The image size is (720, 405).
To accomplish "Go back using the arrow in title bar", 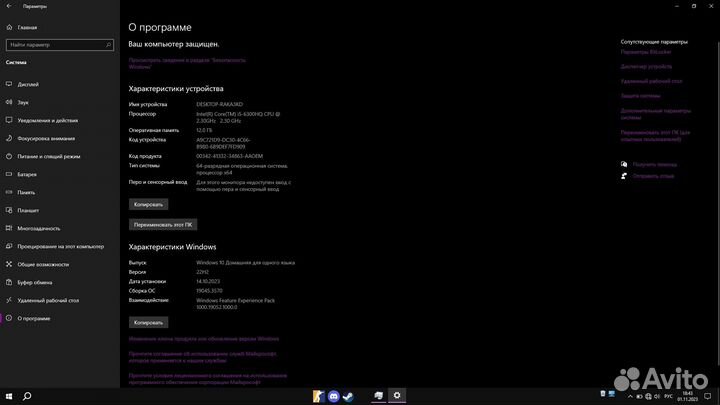I will click(9, 6).
